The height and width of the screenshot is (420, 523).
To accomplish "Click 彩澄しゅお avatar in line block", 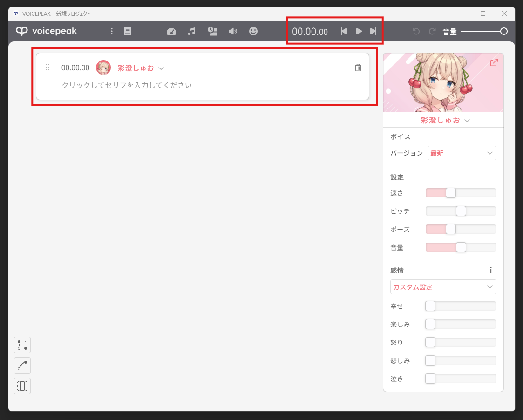I will pos(103,68).
